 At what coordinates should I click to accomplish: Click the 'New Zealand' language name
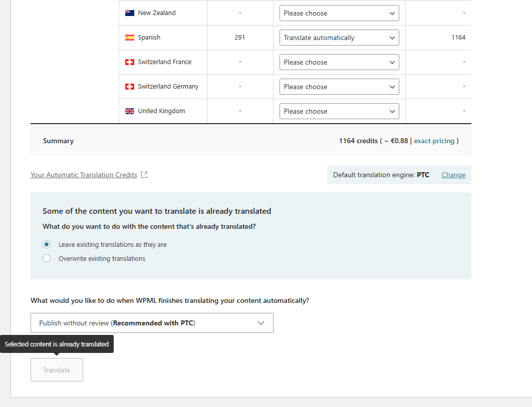point(157,13)
